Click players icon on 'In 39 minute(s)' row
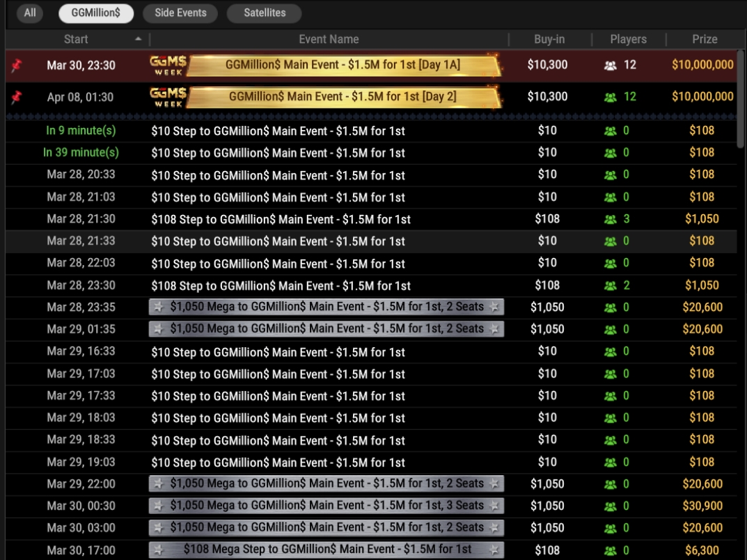Screen dimensions: 747x560 [x=611, y=153]
